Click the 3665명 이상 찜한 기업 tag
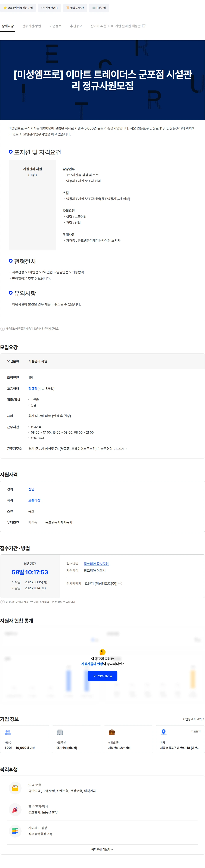The image size is (205, 868). click(x=18, y=8)
